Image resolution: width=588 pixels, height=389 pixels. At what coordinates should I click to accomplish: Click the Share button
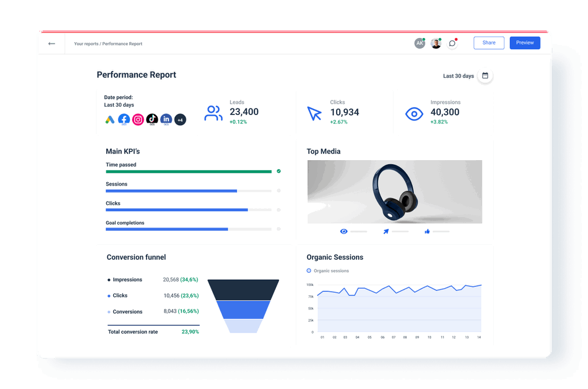(x=488, y=43)
